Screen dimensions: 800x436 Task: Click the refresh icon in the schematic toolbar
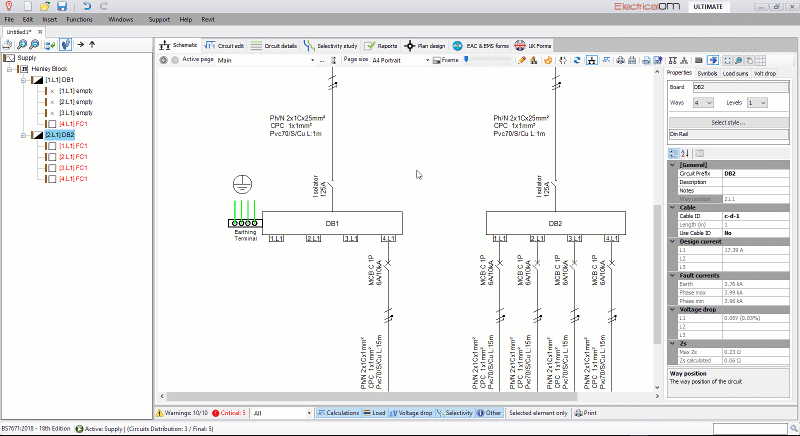click(577, 60)
